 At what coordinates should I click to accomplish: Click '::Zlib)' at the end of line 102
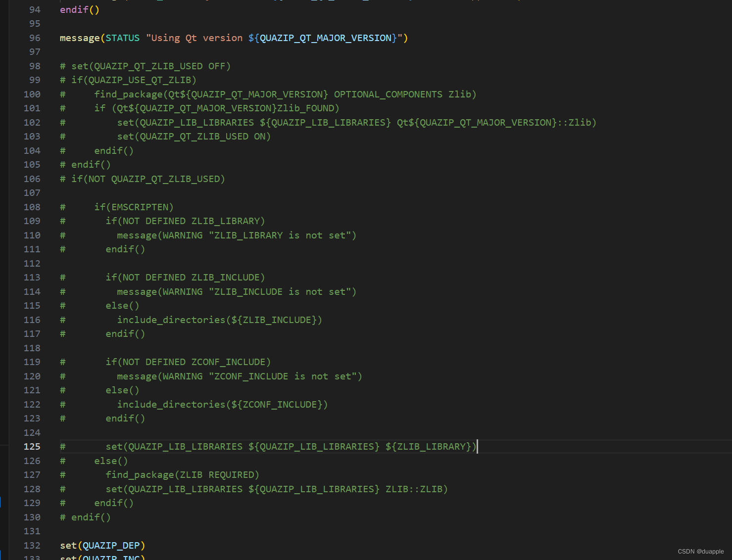[x=577, y=123]
